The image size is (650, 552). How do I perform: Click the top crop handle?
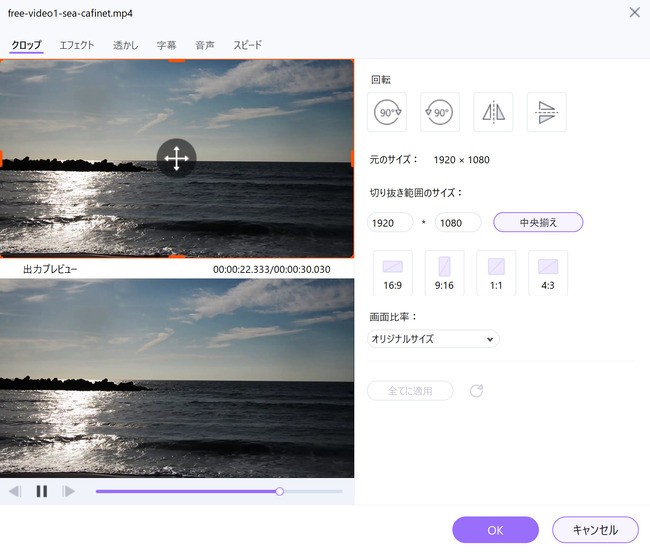177,61
